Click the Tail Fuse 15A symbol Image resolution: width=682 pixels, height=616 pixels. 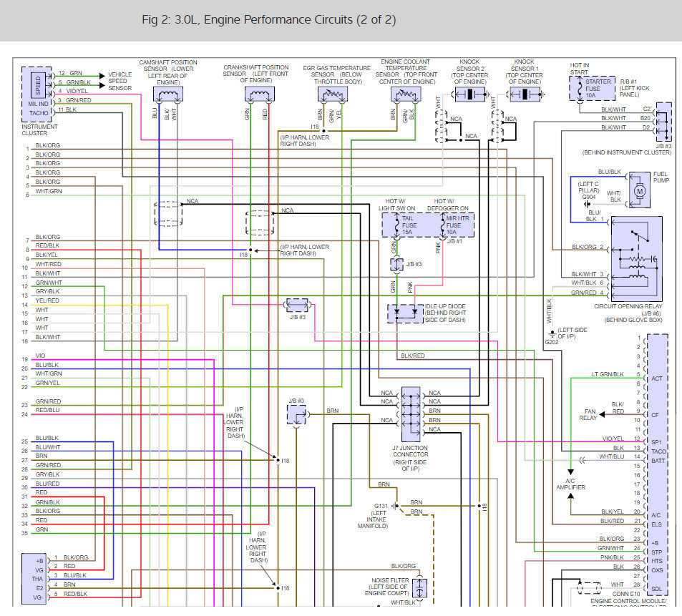point(396,225)
